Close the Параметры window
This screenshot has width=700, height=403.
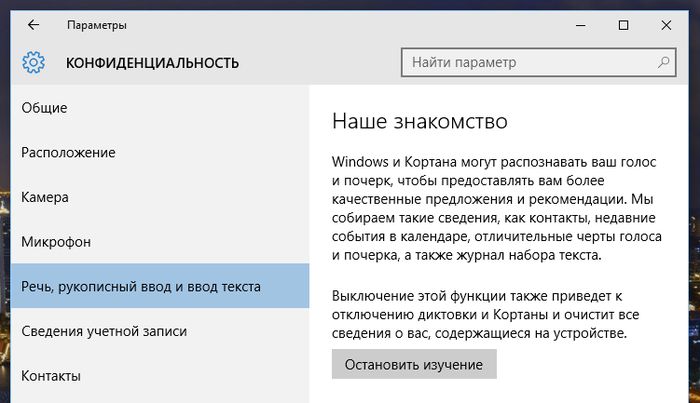tap(666, 25)
